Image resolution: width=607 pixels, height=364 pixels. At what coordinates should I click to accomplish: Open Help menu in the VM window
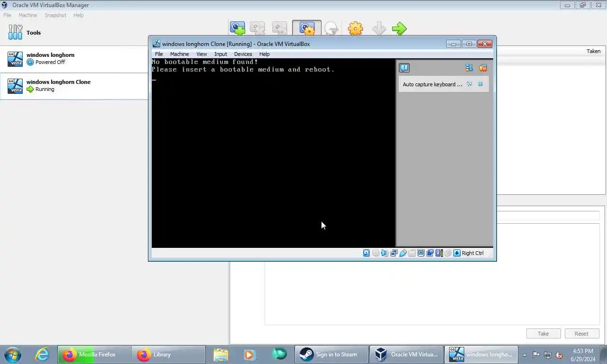pos(264,54)
